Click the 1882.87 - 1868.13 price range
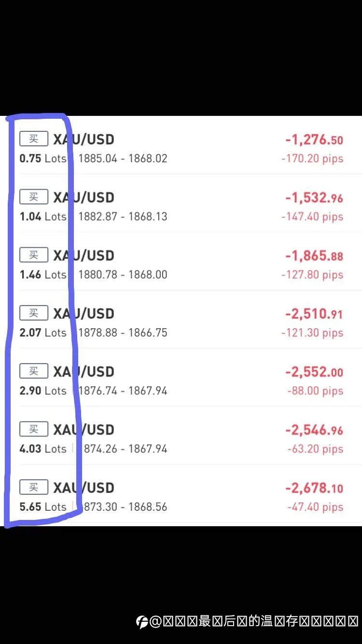Viewport: 362px width, 644px height. [x=123, y=216]
